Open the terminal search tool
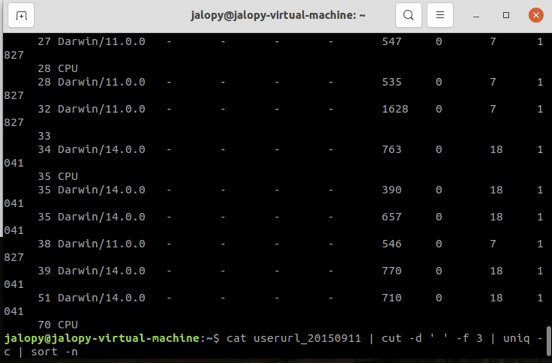Image resolution: width=552 pixels, height=364 pixels. point(408,15)
